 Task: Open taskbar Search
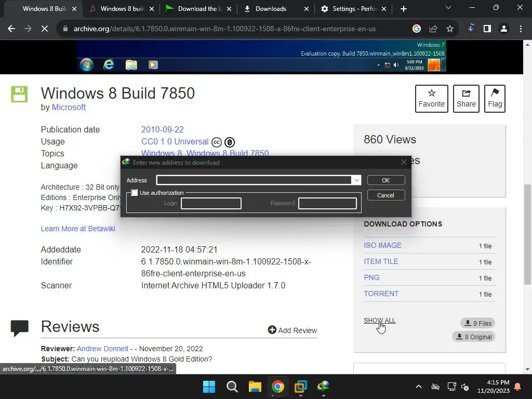click(x=232, y=387)
